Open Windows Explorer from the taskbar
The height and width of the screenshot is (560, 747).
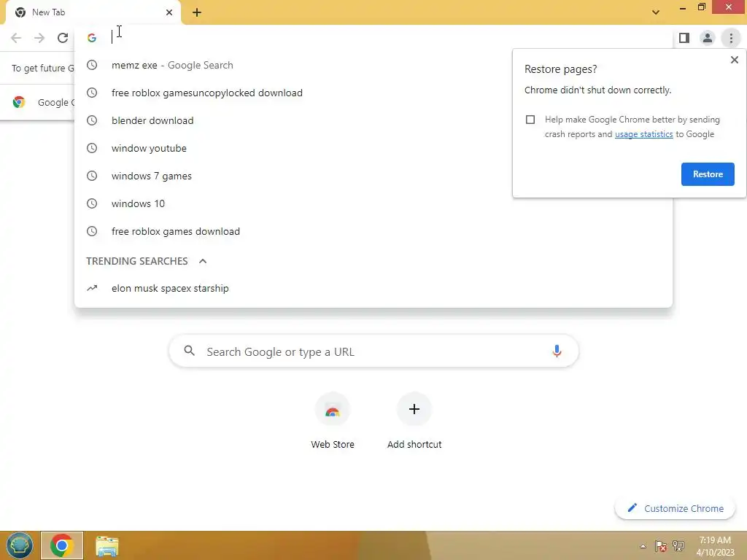coord(107,545)
